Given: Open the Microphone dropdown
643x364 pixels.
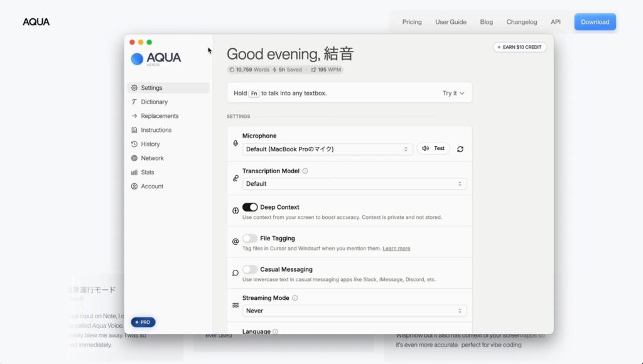Looking at the screenshot, I should (327, 149).
